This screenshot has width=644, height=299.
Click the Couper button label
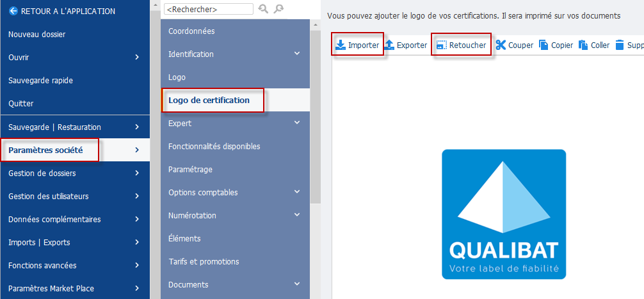coord(521,45)
